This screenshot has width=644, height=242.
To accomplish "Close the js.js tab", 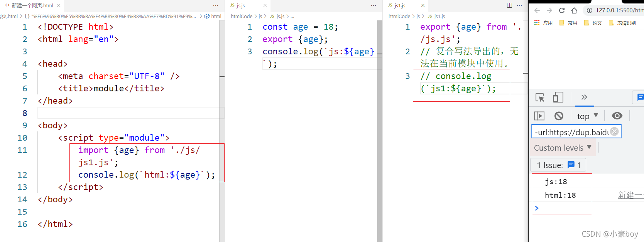I will tap(265, 5).
